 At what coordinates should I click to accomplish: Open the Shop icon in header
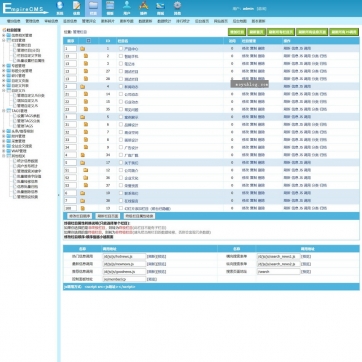point(160,8)
